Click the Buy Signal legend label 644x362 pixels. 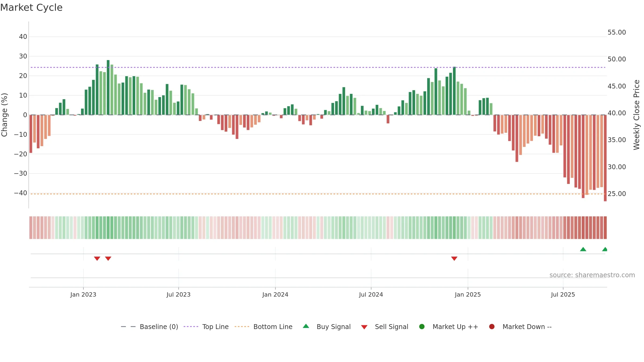(334, 327)
